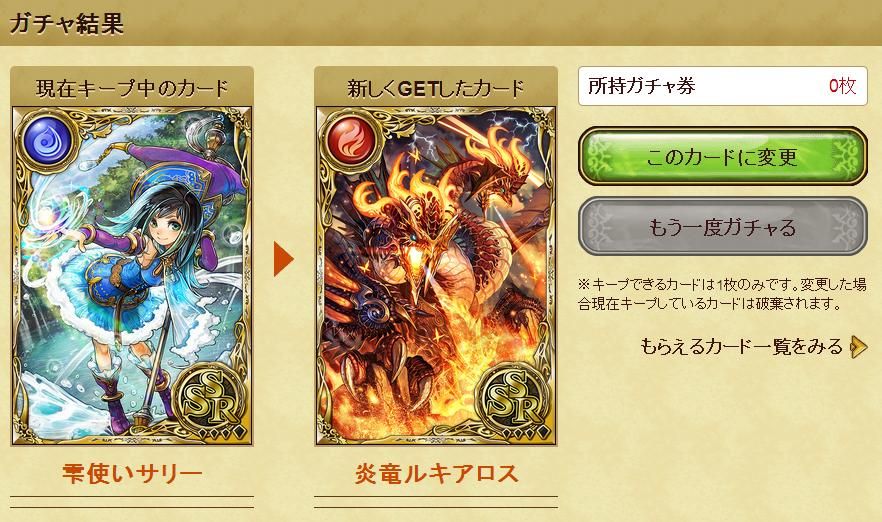Image resolution: width=882 pixels, height=522 pixels.
Task: Click the 炎竜ルキアロス card name
Action: [x=436, y=474]
